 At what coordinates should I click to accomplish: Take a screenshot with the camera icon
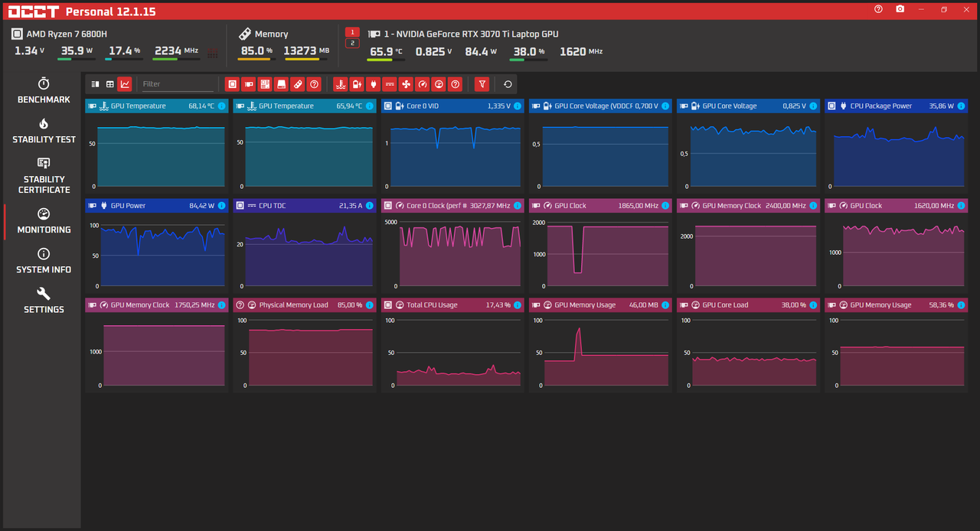900,9
